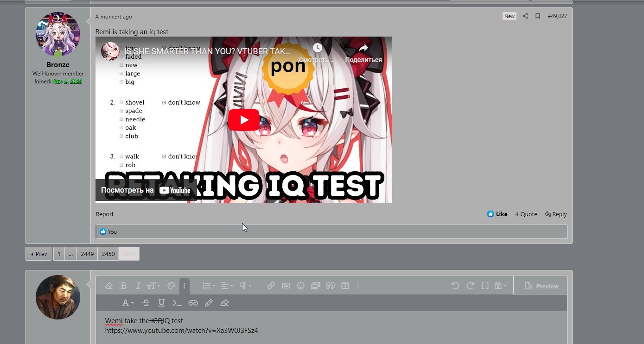Open the smilies emoji picker

[x=300, y=286]
